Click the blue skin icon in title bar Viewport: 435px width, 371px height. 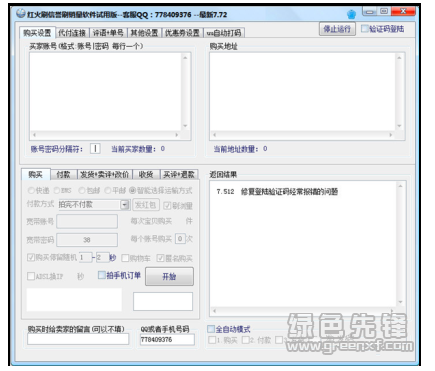[x=351, y=14]
